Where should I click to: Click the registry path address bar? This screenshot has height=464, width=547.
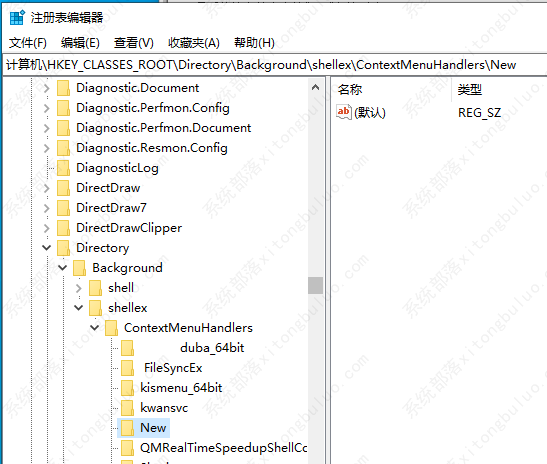click(275, 65)
